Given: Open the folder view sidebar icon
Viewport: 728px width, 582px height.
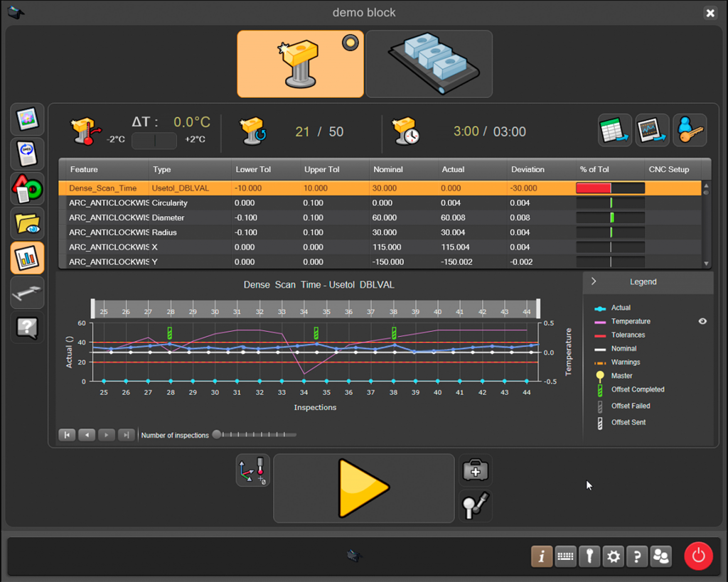Looking at the screenshot, I should (27, 223).
